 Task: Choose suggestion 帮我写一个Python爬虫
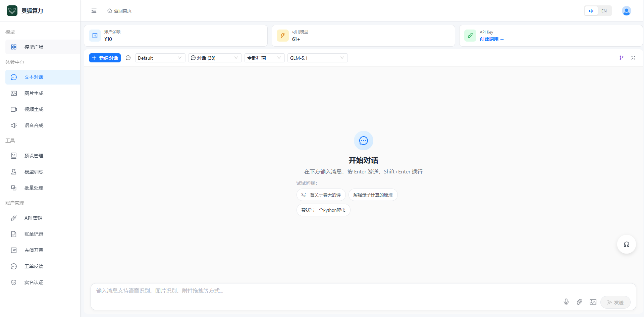coord(323,210)
